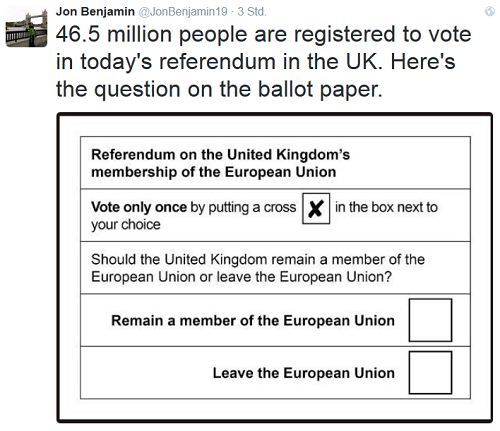This screenshot has height=431, width=500.
Task: Open the ballot paper image
Action: [x=275, y=268]
